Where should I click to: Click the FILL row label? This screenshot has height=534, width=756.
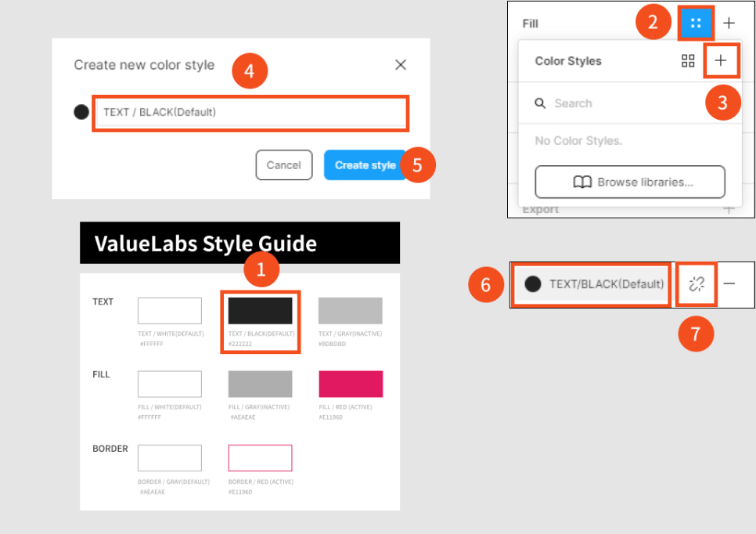(101, 374)
